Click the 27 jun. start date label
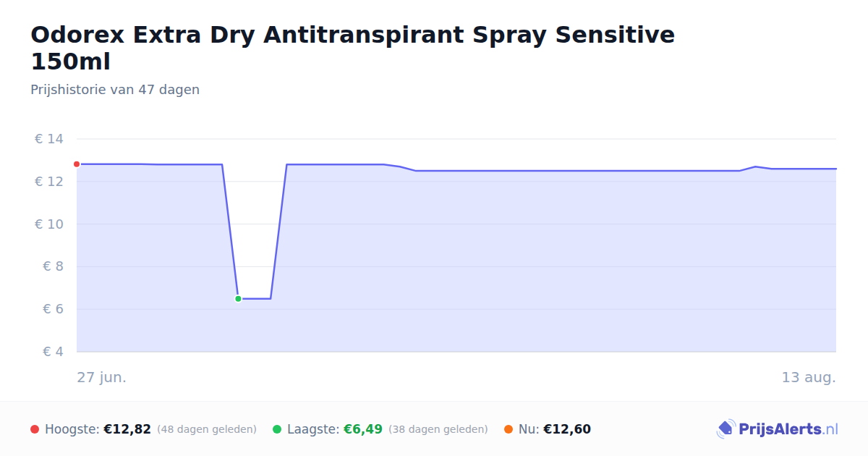This screenshot has height=456, width=868. pos(102,378)
